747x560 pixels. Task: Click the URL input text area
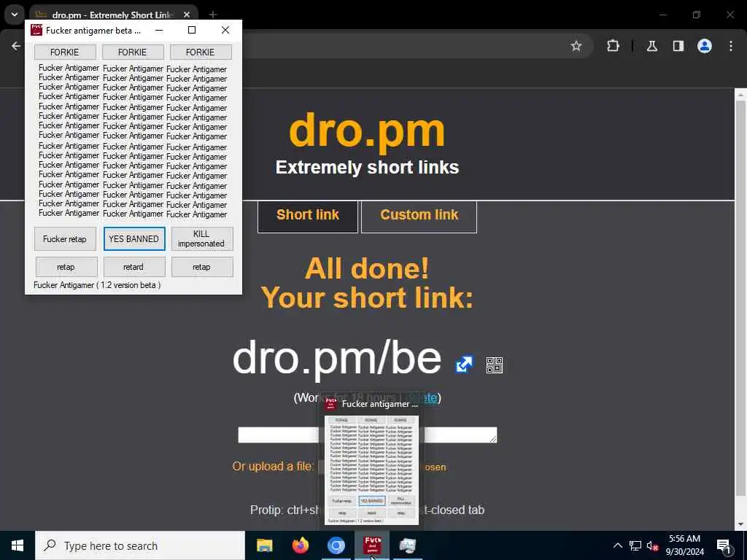368,435
